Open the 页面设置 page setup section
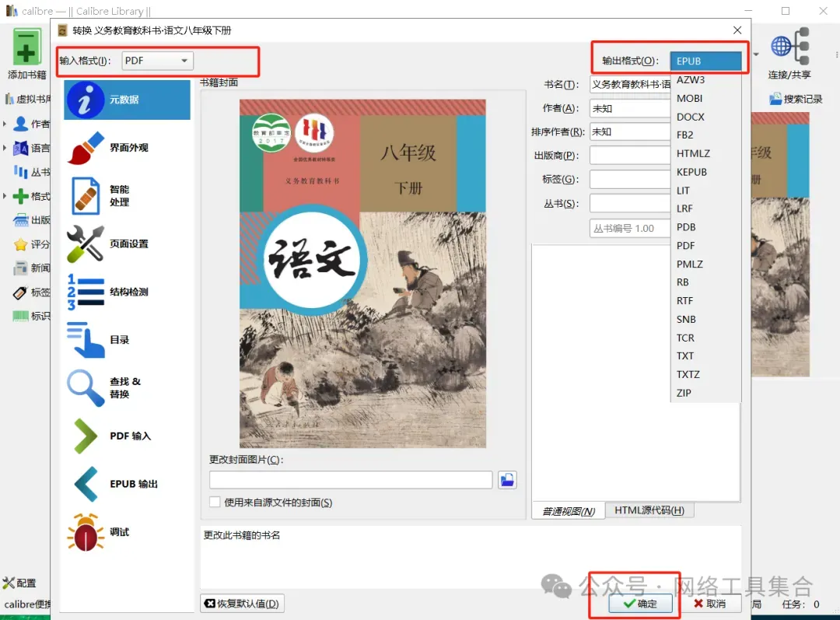This screenshot has height=620, width=840. 127,243
